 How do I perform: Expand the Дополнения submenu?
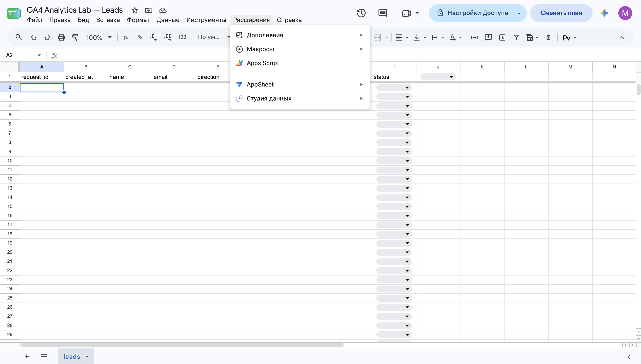point(300,35)
